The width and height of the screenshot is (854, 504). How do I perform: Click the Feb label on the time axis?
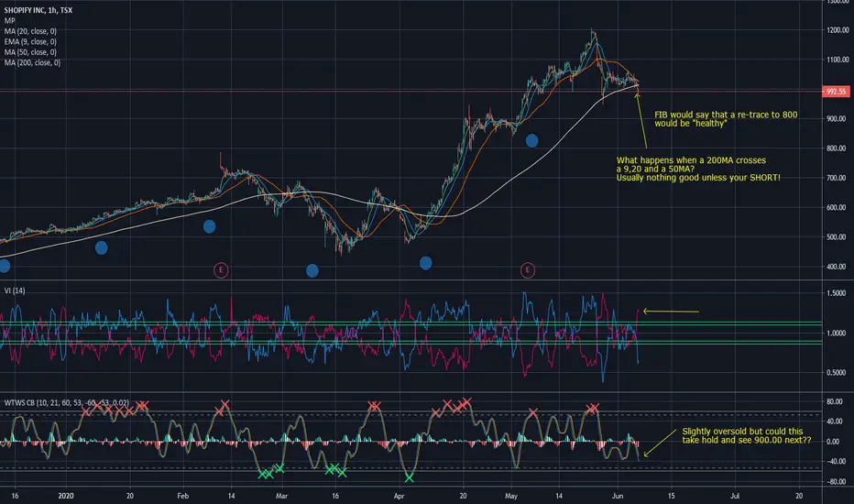pos(183,496)
